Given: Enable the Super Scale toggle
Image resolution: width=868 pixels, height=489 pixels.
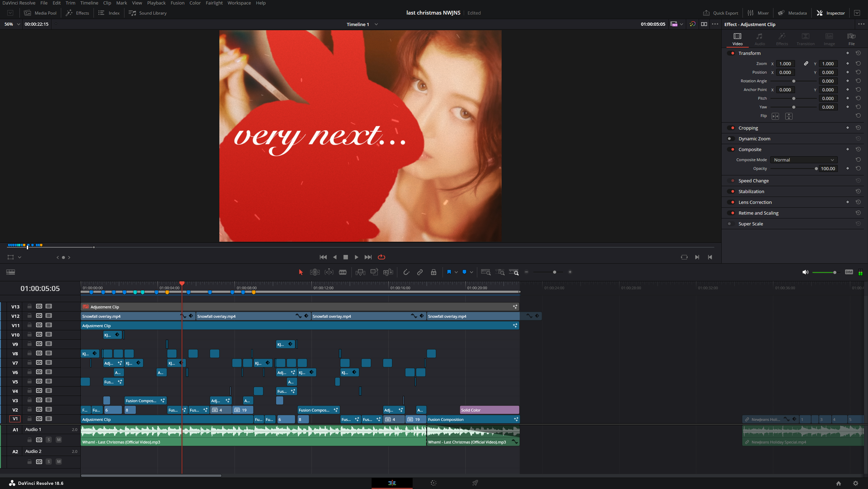Looking at the screenshot, I should [x=731, y=224].
